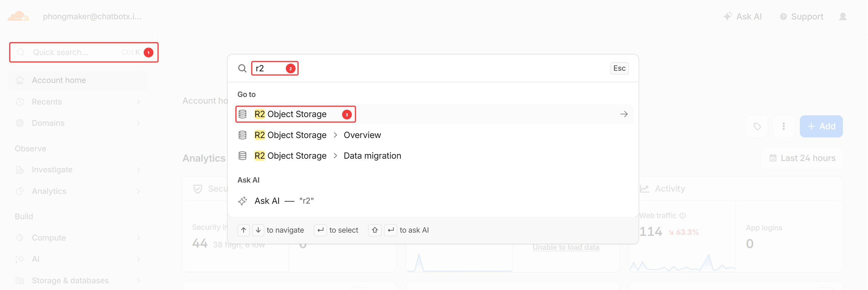This screenshot has width=868, height=290.
Task: Select R2 Object Storage Overview result
Action: pyautogui.click(x=434, y=135)
